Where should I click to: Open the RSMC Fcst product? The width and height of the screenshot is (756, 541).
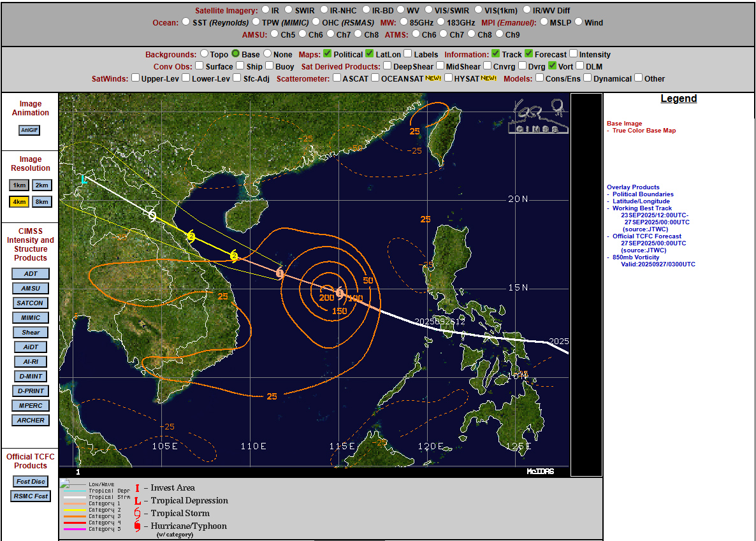pos(30,496)
